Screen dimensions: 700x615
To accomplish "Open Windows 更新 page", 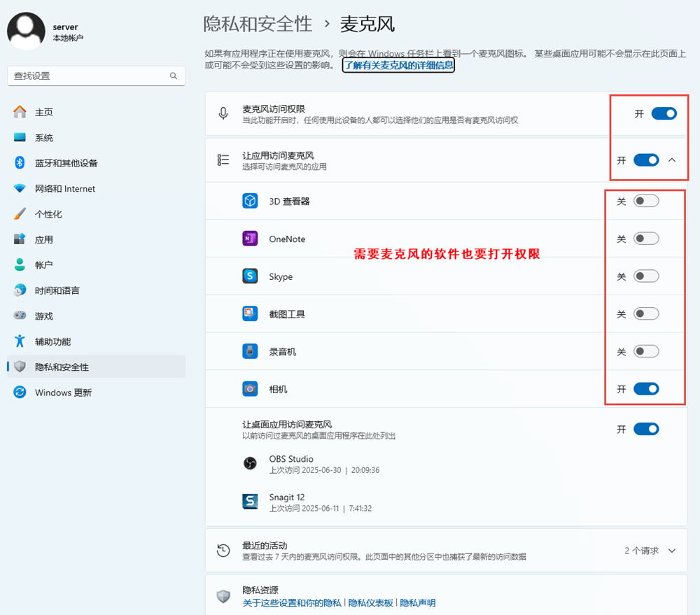I will pos(96,393).
